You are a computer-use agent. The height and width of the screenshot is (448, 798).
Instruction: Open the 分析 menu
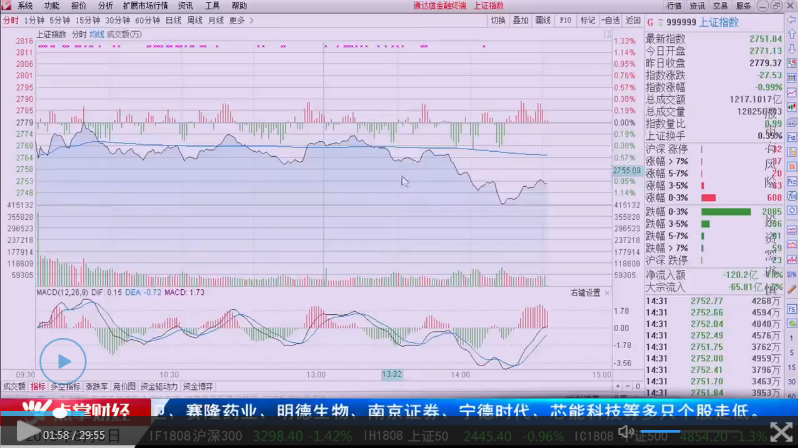[x=105, y=6]
